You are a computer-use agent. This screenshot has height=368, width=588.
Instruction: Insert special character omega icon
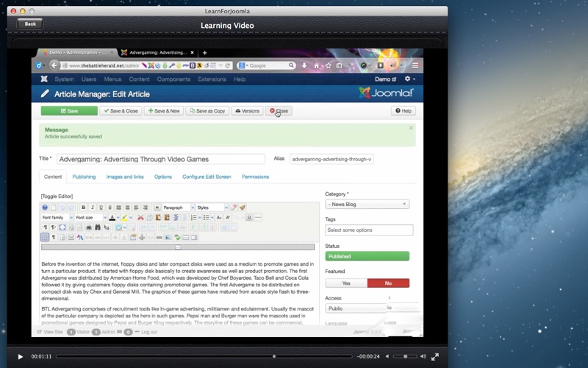coord(249,217)
